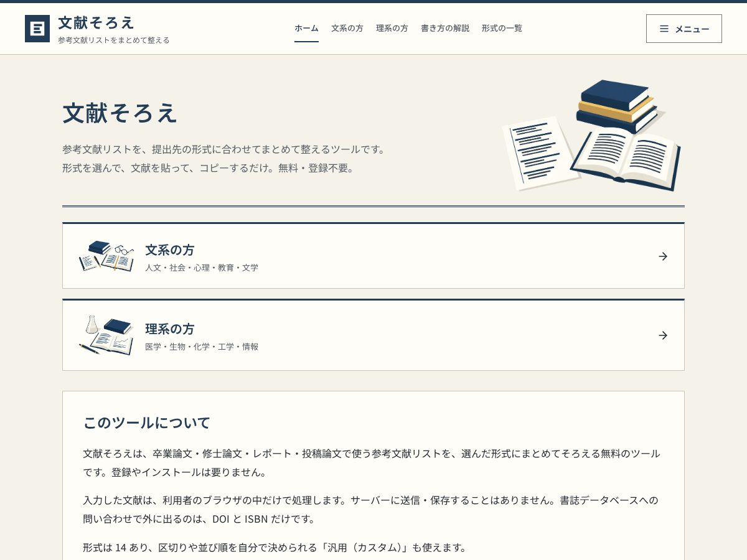Open the 理系の方 card title
Image resolution: width=747 pixels, height=560 pixels.
pos(170,329)
